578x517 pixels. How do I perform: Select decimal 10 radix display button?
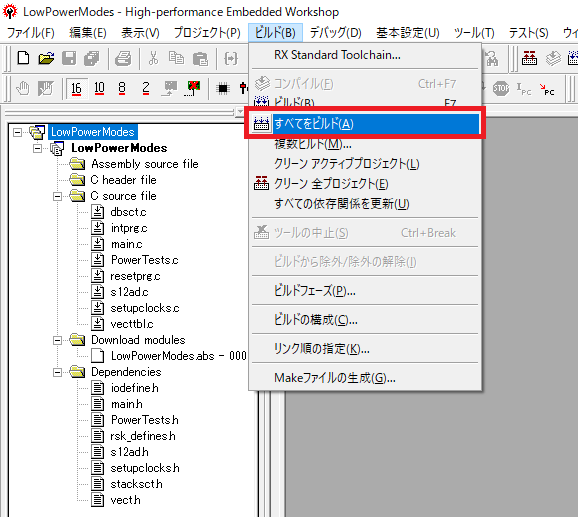click(99, 88)
